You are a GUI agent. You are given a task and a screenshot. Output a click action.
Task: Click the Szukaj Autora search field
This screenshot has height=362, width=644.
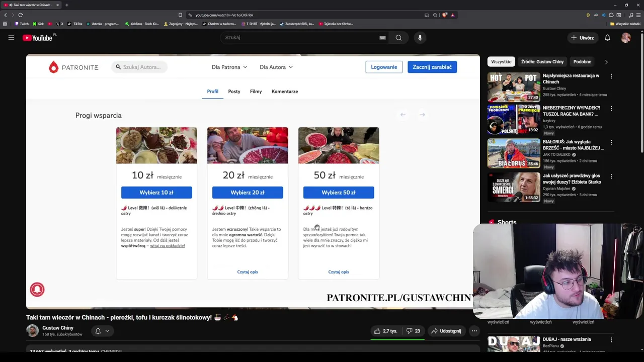click(139, 67)
